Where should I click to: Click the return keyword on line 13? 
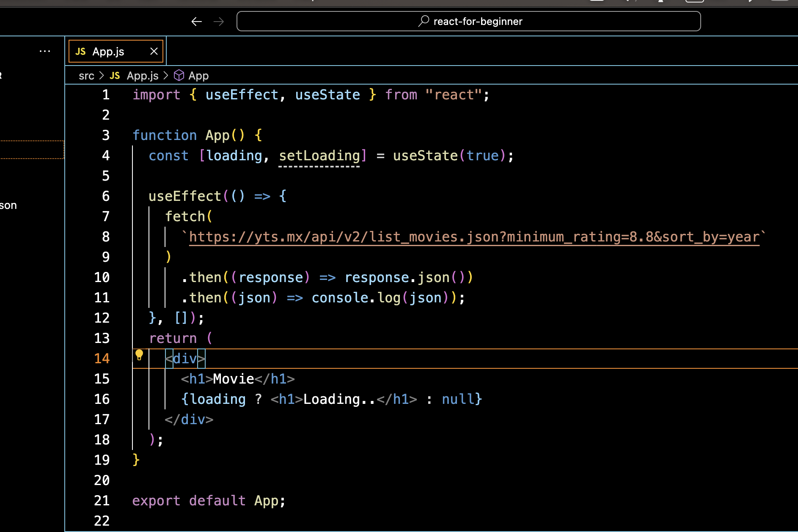click(173, 338)
